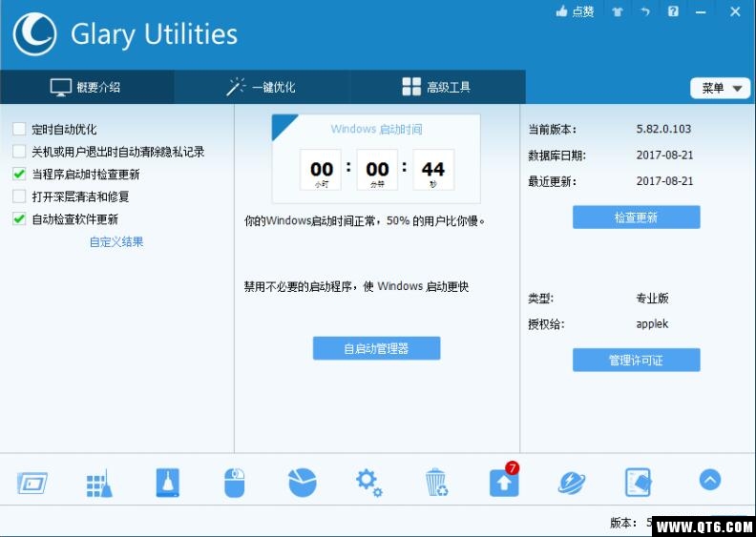Click the 管理许可证 button
The width and height of the screenshot is (756, 537).
(636, 360)
